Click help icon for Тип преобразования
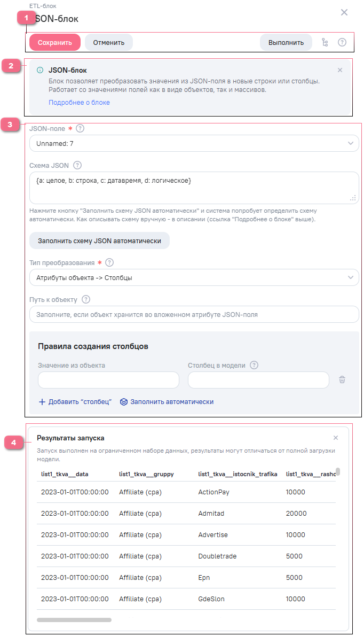364x636 pixels. pyautogui.click(x=110, y=263)
